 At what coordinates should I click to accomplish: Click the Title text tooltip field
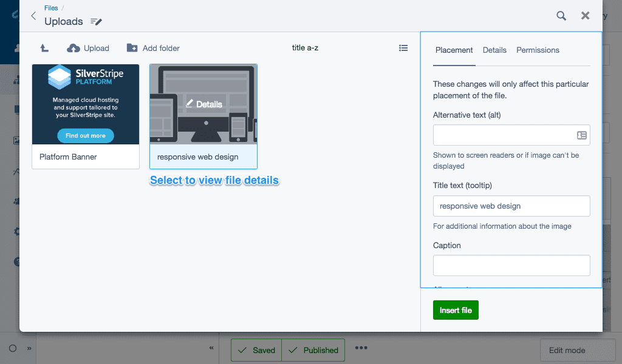click(x=511, y=206)
